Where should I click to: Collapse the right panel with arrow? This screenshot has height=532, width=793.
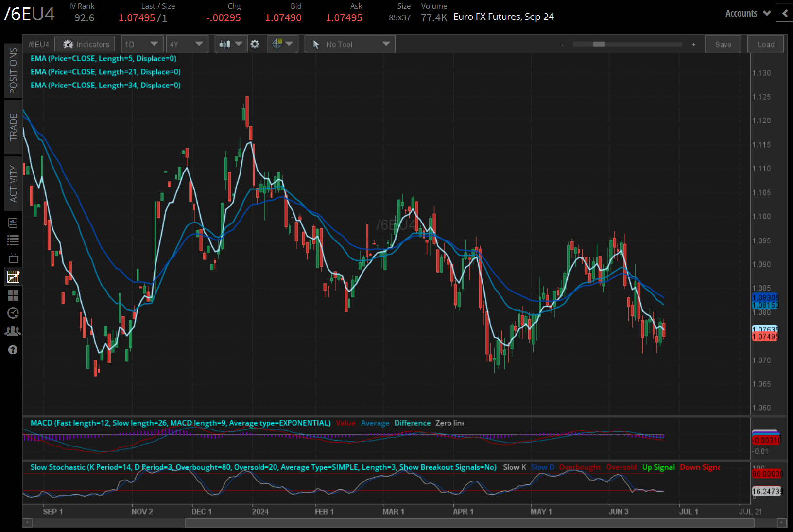coord(785,13)
